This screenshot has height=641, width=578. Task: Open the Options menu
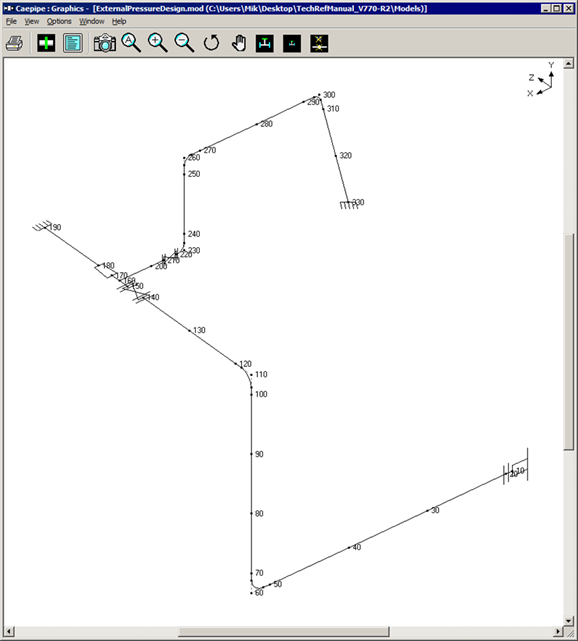59,21
